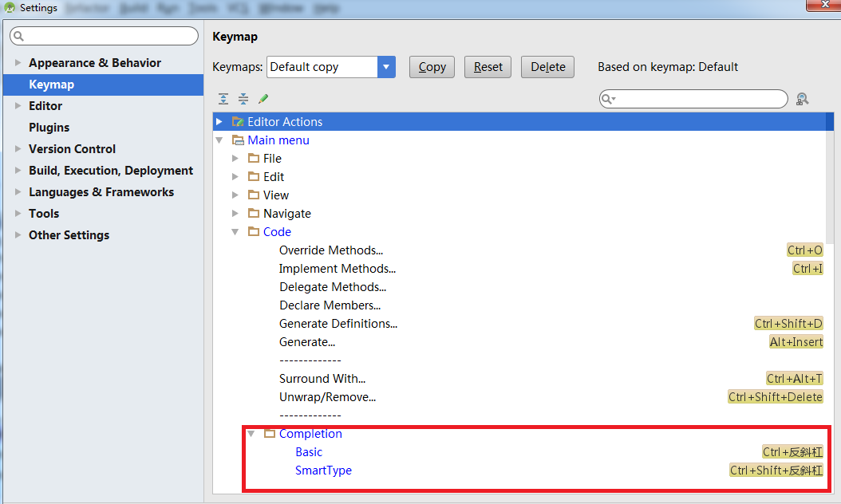Click the magnifier icon in the keymap search field
This screenshot has height=504, width=841.
pos(608,99)
